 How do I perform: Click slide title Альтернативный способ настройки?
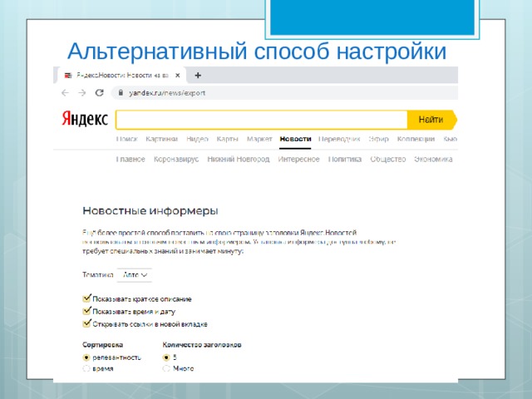(x=257, y=52)
